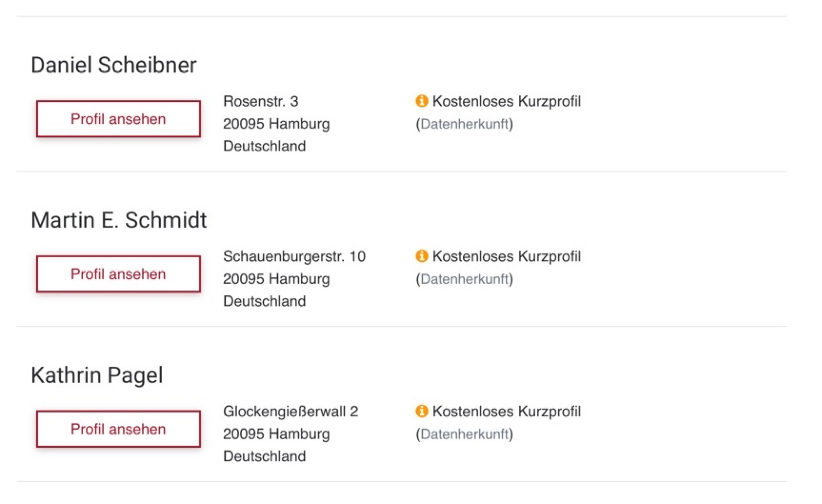Click the Schauenburgerstr. 10 address line

pyautogui.click(x=294, y=256)
